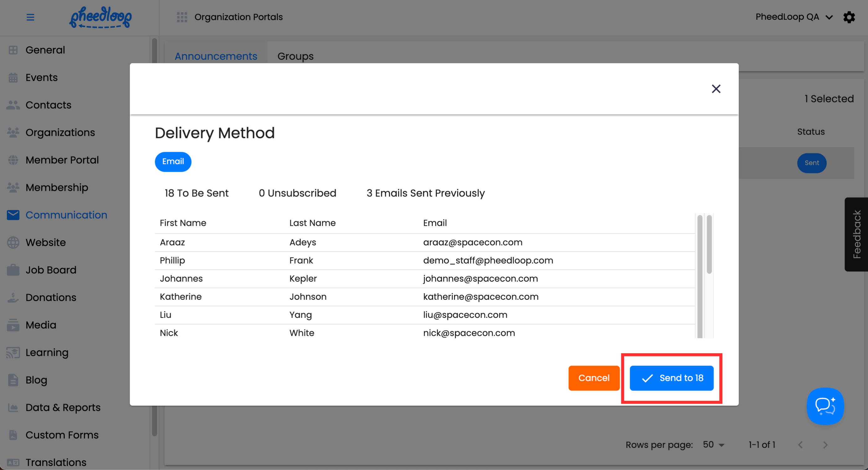Click the Communication envelope icon
Image resolution: width=868 pixels, height=470 pixels.
tap(13, 215)
